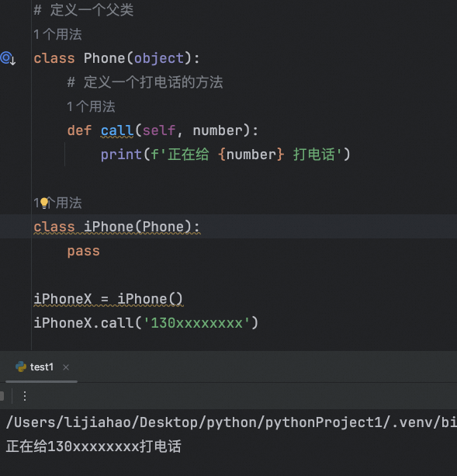This screenshot has height=476, width=457.
Task: Click the 'class iPhone(Phone):' line
Action: pos(116,227)
